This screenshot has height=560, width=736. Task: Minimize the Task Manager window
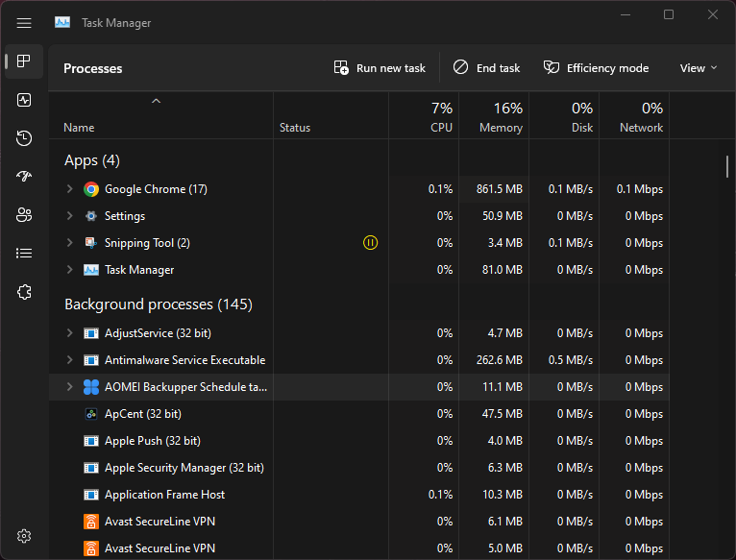tap(626, 15)
